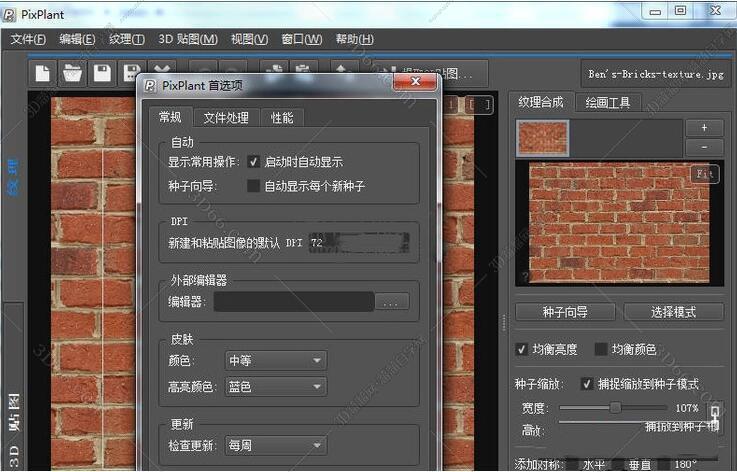Click the Open folder toolbar icon

[x=72, y=73]
